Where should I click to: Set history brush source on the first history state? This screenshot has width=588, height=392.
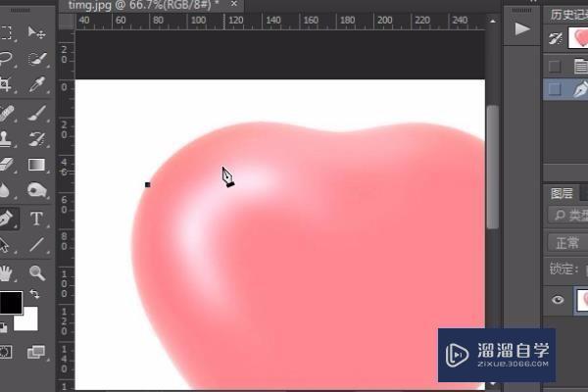555,67
